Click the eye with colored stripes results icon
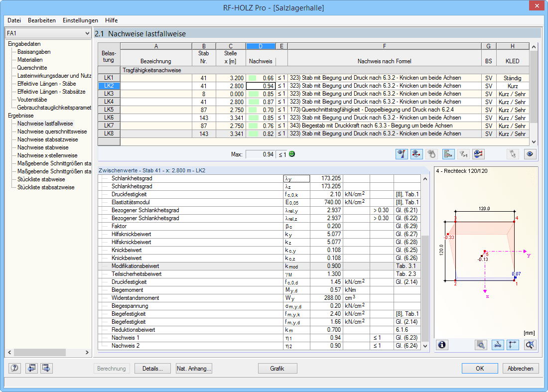 coord(478,154)
